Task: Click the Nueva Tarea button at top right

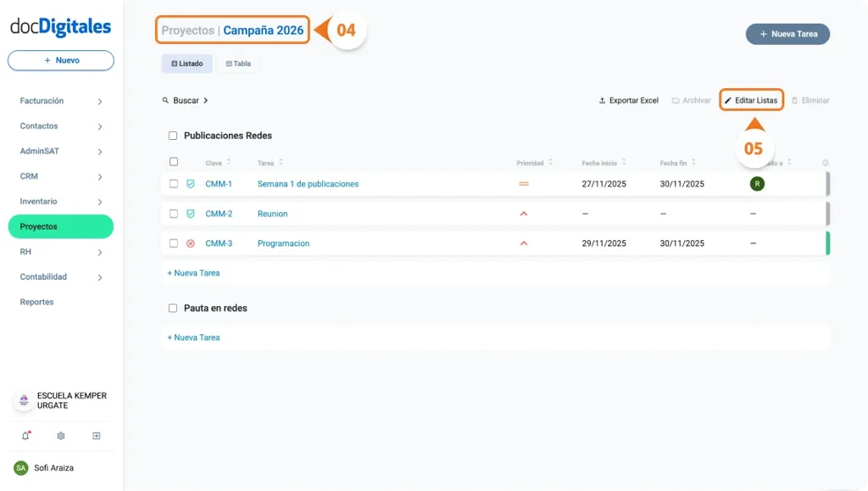Action: point(787,34)
